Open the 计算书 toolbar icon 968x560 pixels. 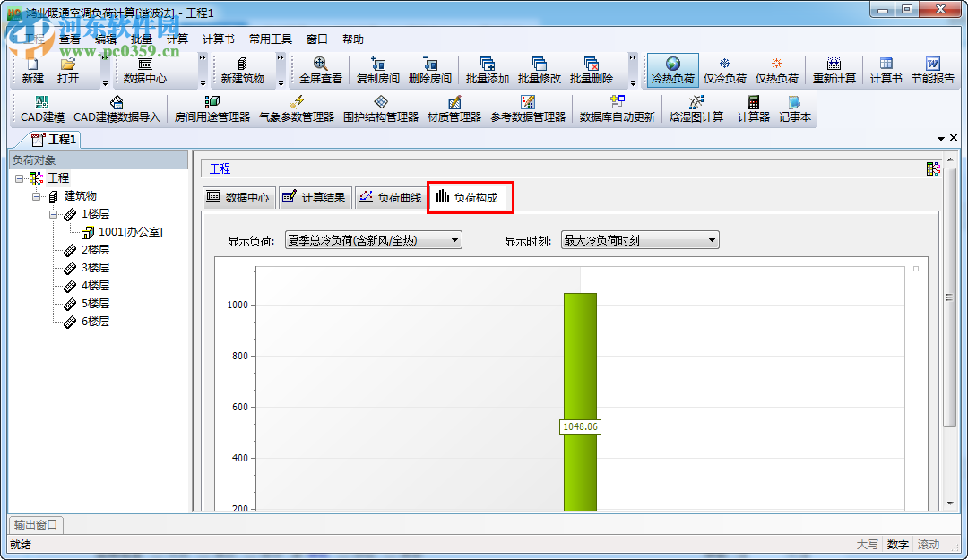[886, 71]
